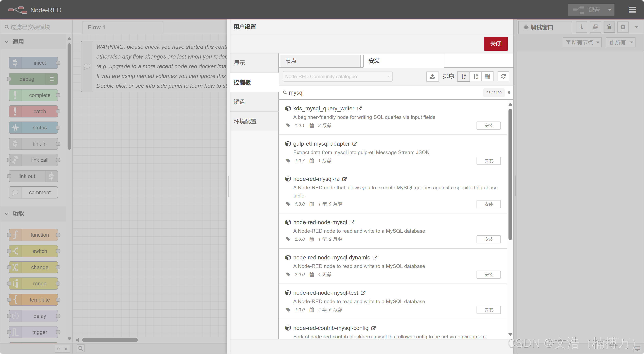
Task: Click the upload module file icon
Action: (432, 76)
